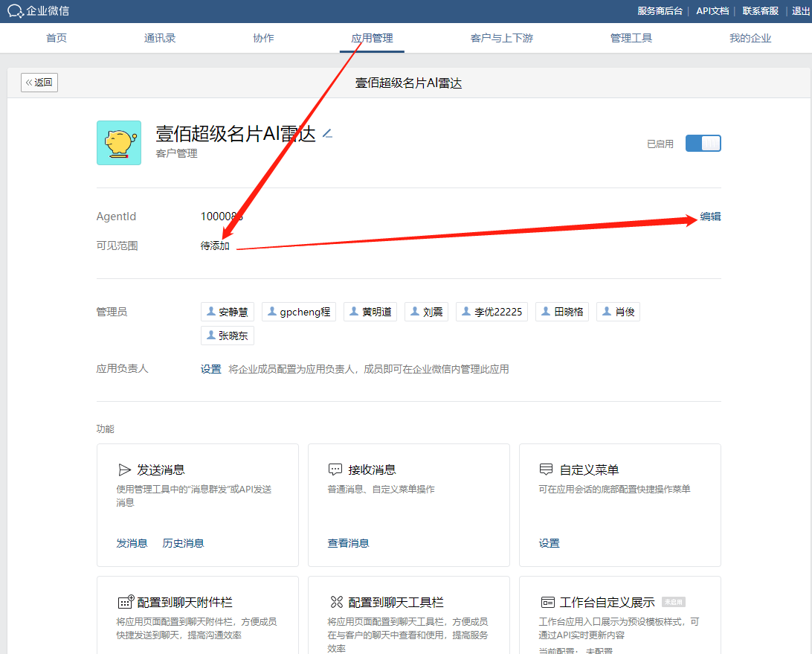The width and height of the screenshot is (812, 654).
Task: Click the piggy bank app logo
Action: point(118,143)
